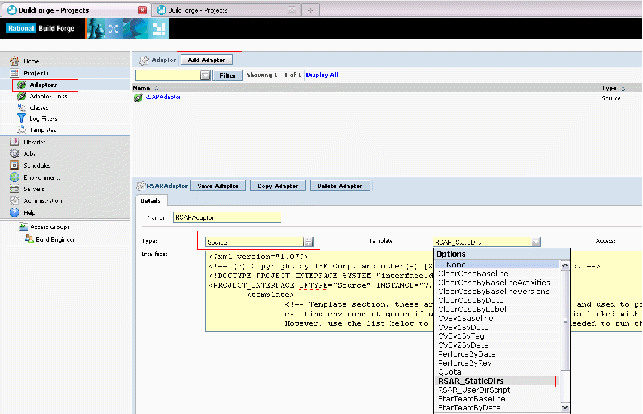Choose the ClearCaseByLabel template option

click(x=497, y=309)
